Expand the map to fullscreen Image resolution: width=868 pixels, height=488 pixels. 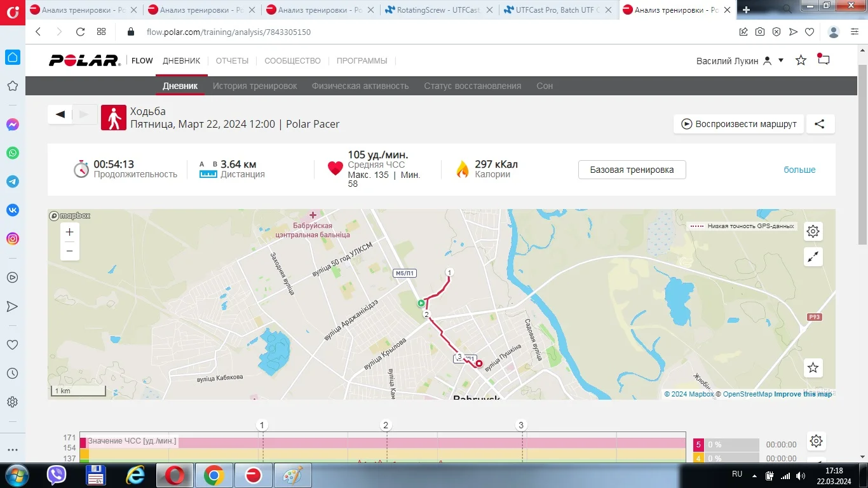coord(813,257)
